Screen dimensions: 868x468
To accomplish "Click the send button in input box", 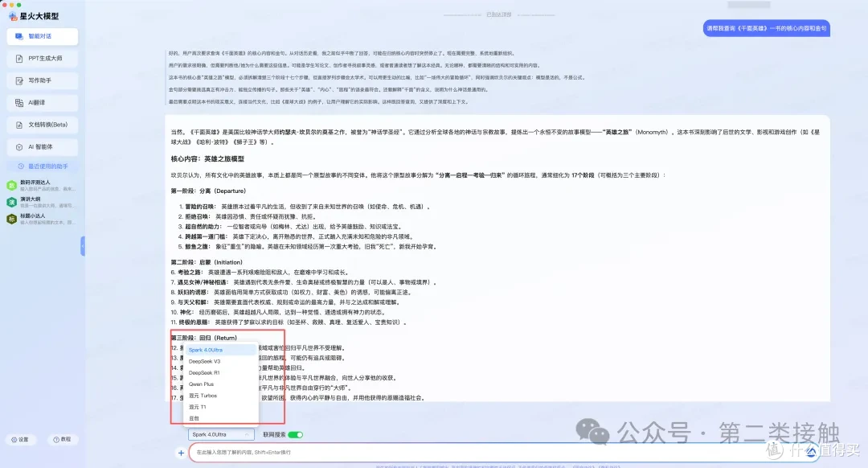I will pyautogui.click(x=811, y=453).
